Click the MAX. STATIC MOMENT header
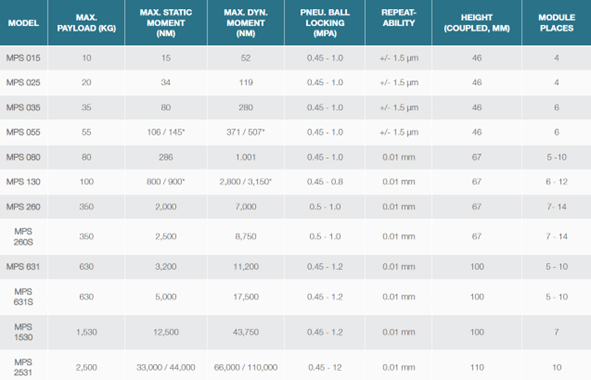The image size is (591, 380). coord(166,23)
